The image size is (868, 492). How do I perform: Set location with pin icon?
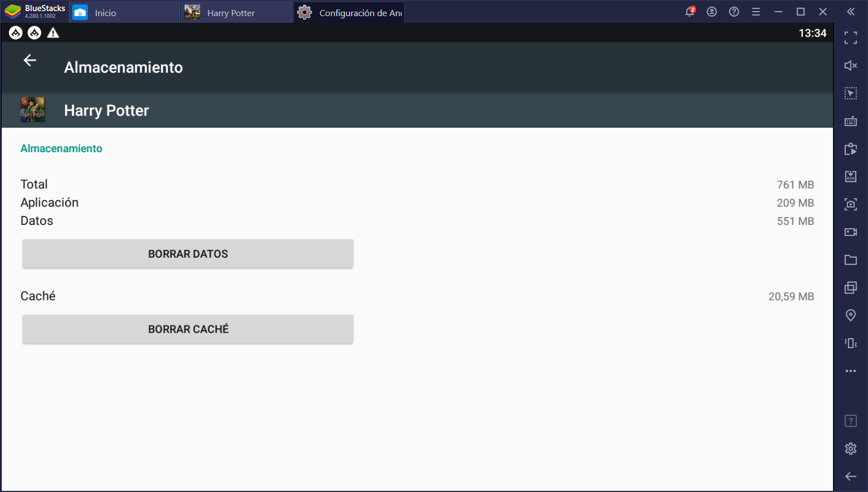pyautogui.click(x=851, y=315)
